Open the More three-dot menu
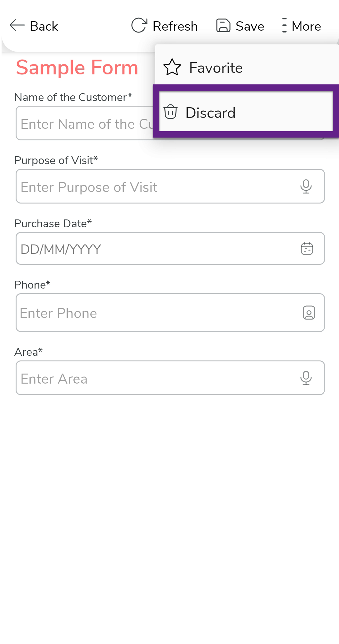 [284, 25]
